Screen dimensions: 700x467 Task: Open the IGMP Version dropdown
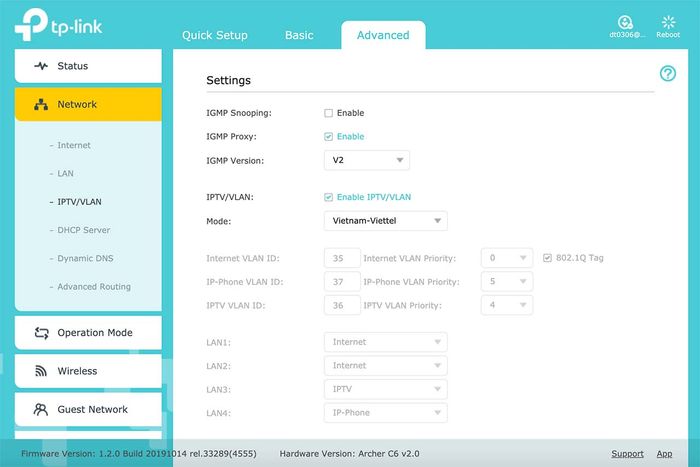(367, 160)
